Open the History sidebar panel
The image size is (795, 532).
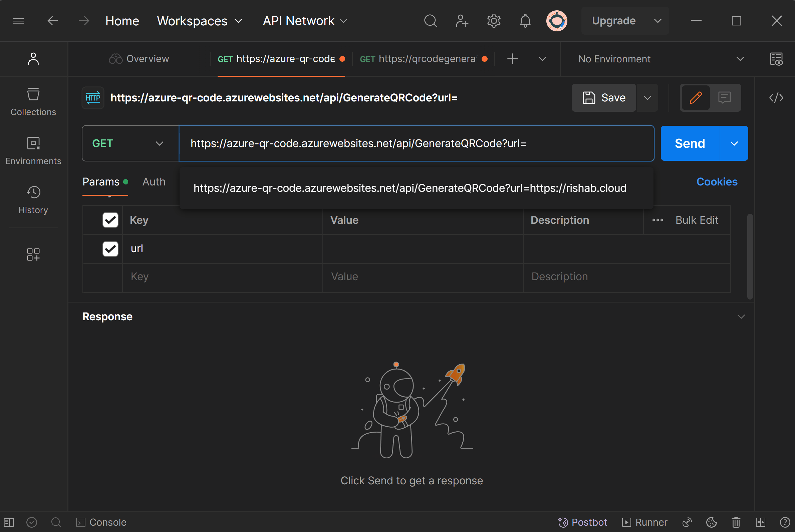(33, 200)
